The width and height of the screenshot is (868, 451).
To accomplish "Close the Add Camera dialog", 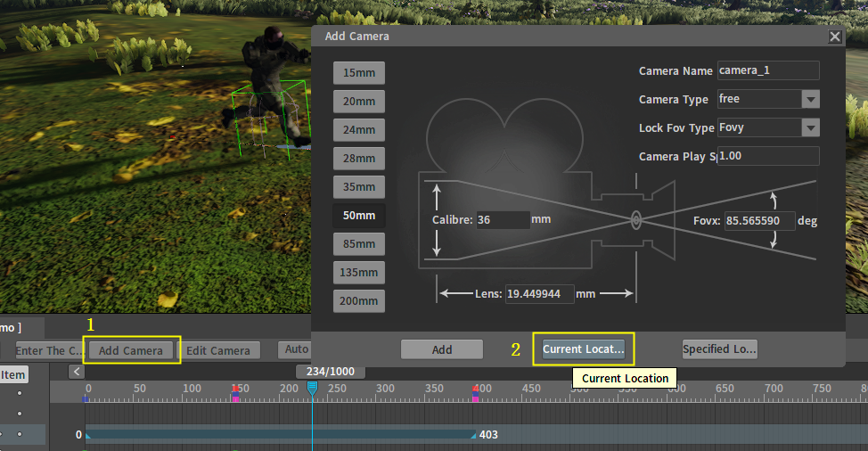I will pos(834,37).
